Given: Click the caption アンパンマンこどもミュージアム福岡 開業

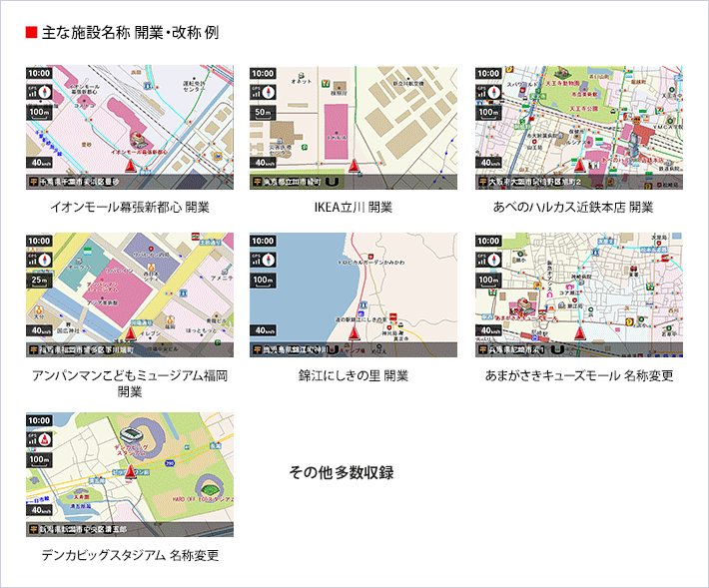Looking at the screenshot, I should (x=130, y=383).
